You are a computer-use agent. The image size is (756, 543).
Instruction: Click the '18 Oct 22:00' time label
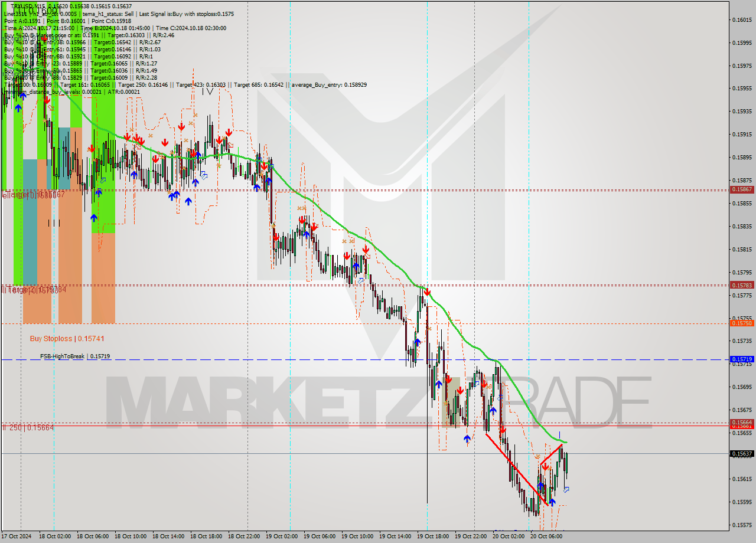pos(244,537)
